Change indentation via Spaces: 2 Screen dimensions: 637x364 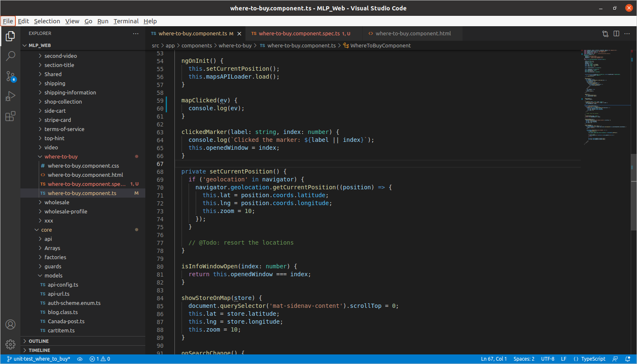524,359
